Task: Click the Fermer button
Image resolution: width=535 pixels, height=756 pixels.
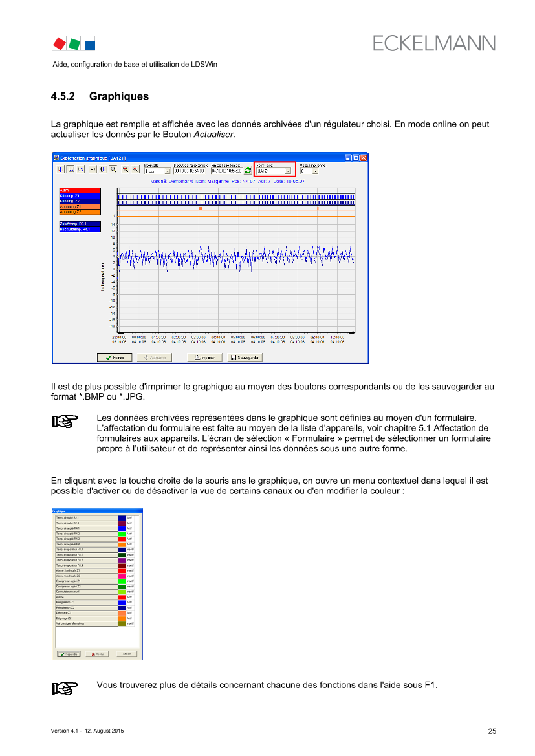Action: point(115,357)
